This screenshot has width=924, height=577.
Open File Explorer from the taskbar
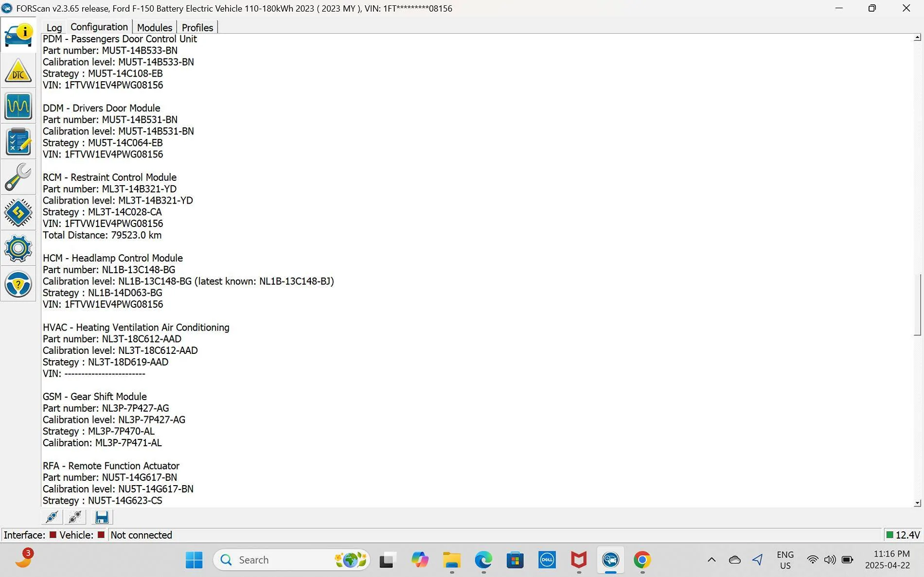tap(452, 560)
